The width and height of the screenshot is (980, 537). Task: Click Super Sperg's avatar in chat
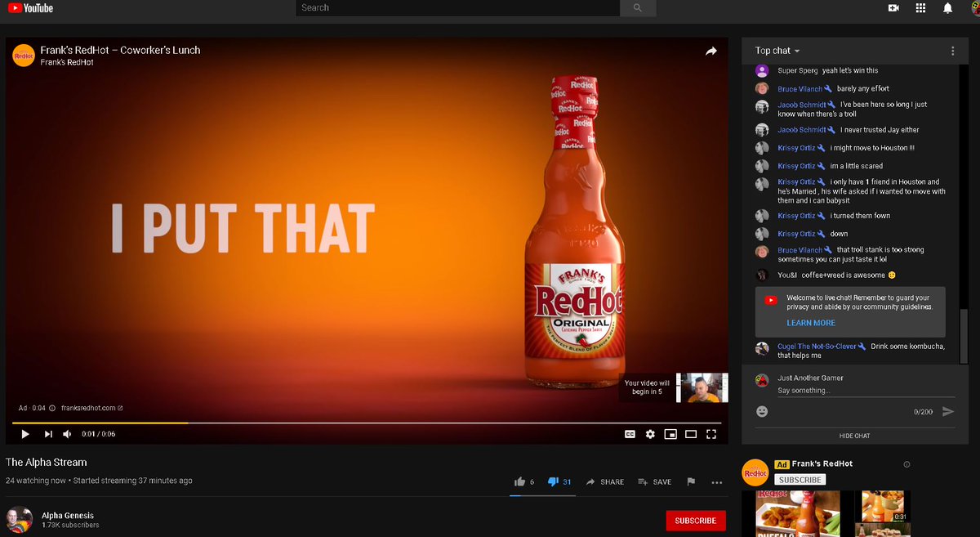[x=761, y=70]
